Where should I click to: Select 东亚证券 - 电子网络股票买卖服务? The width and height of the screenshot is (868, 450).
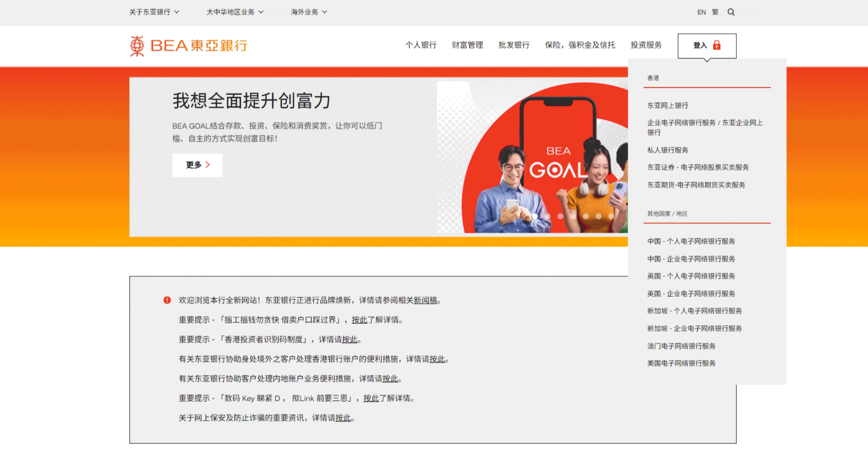coord(698,167)
